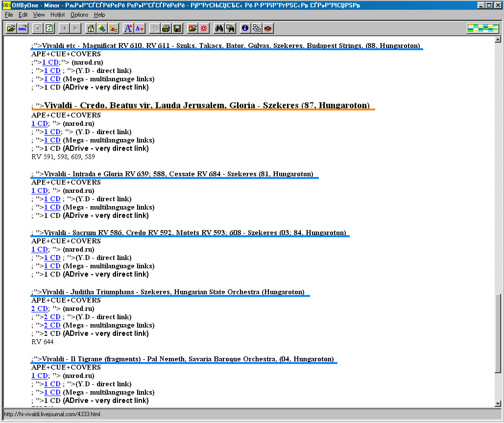Click heading Vivaldi - Sacrum RV 586, Credo RV 592

coord(195,233)
